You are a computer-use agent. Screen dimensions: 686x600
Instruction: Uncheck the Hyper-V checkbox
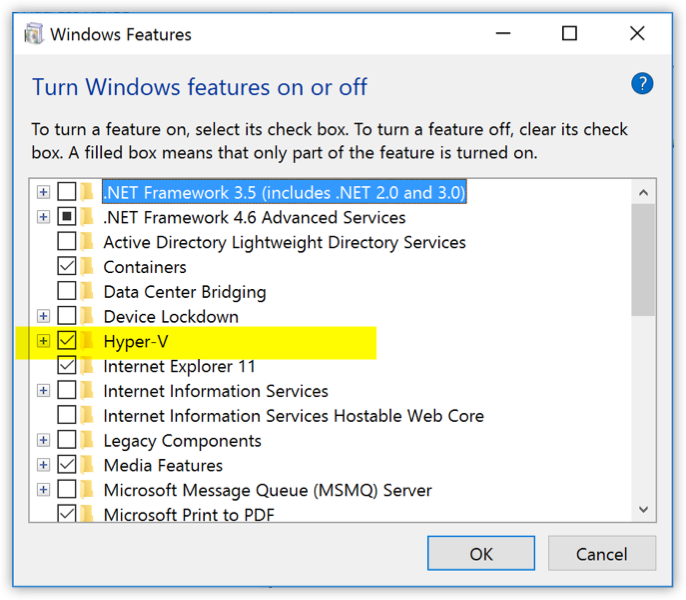click(x=67, y=341)
